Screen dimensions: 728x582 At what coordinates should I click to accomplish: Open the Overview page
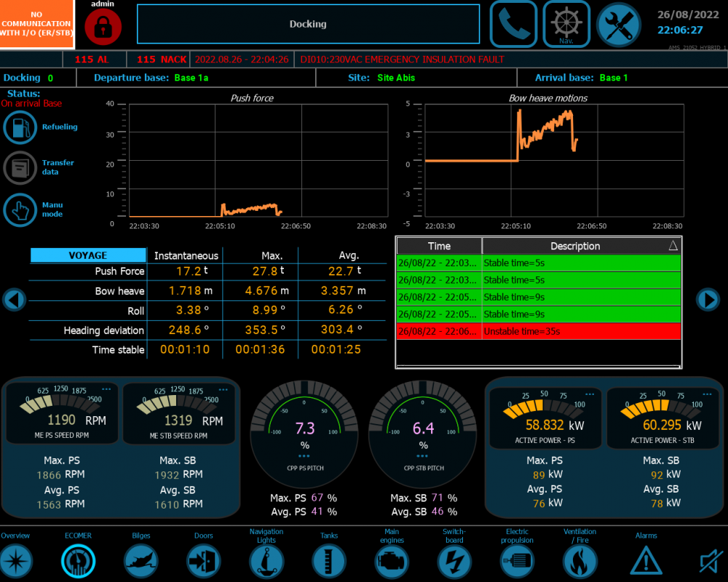point(16,561)
